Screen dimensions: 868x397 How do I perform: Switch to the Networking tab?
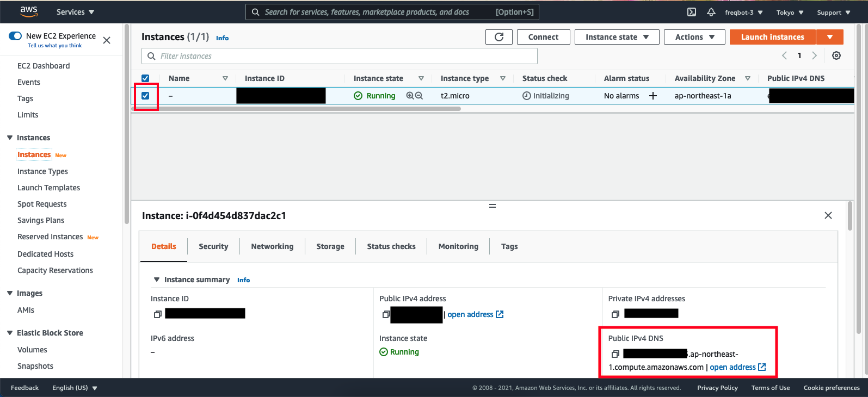click(x=272, y=246)
